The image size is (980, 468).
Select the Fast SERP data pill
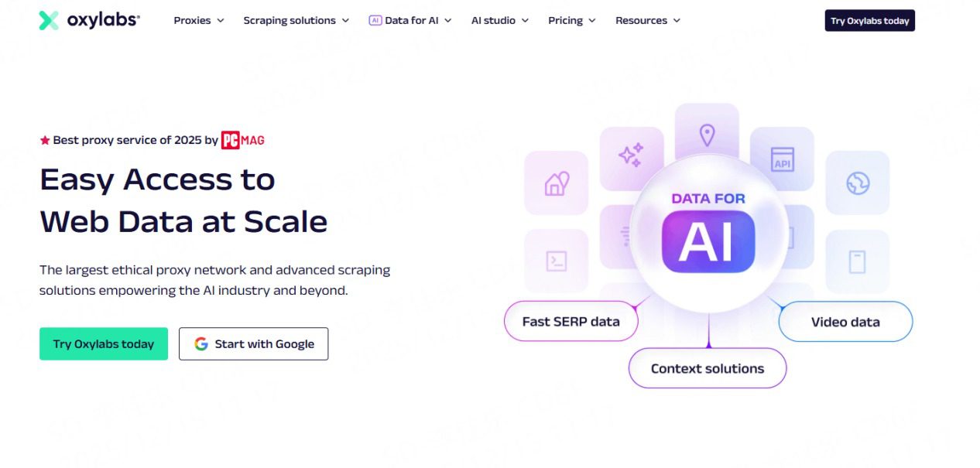click(571, 321)
